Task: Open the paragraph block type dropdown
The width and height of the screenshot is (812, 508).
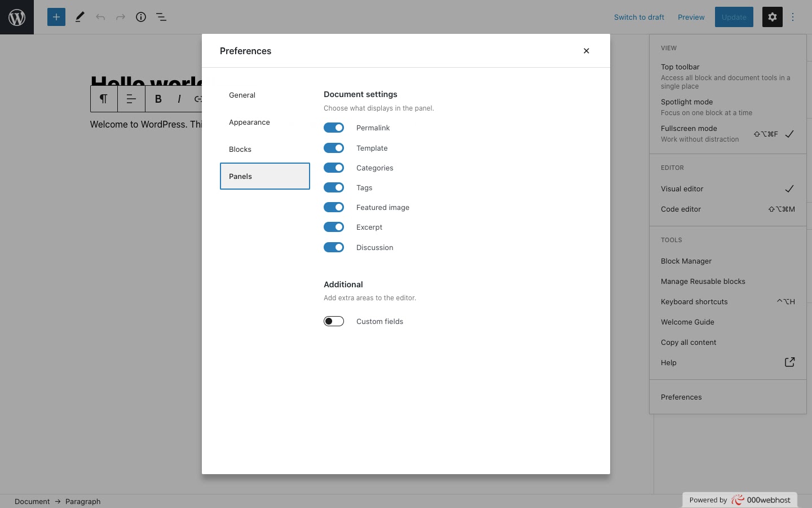Action: [104, 99]
